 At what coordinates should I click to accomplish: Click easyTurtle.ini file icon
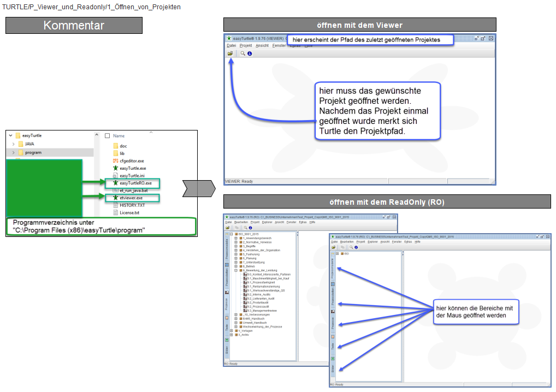115,176
